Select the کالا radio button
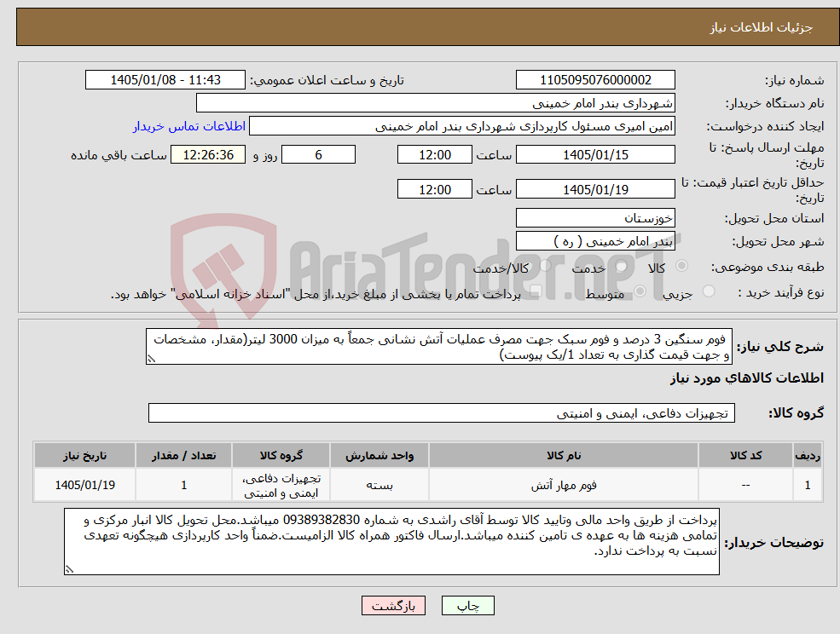The width and height of the screenshot is (840, 634). click(x=681, y=266)
